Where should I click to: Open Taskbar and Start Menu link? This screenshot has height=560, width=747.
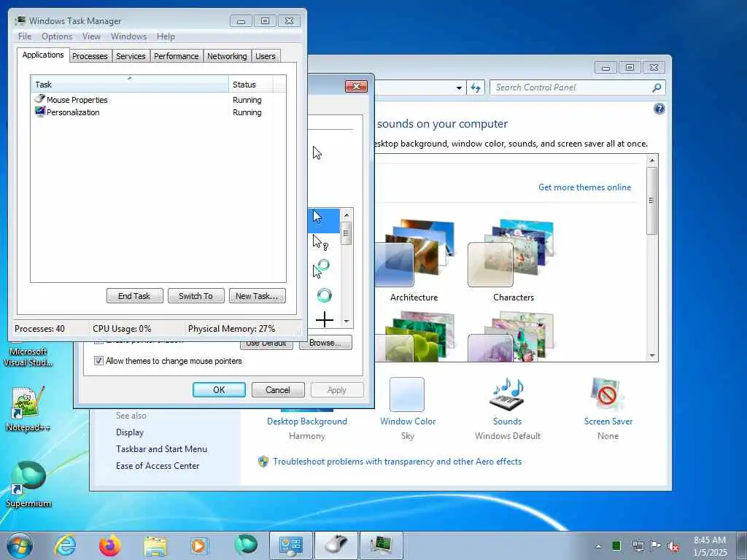click(161, 449)
